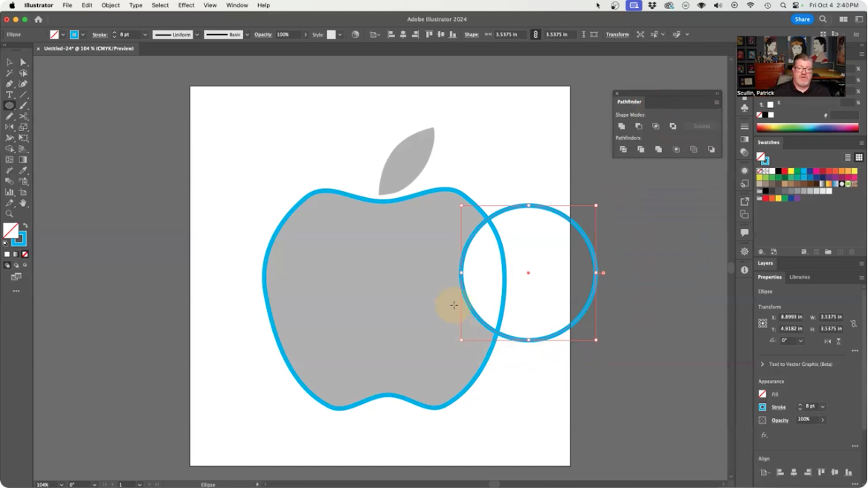This screenshot has width=868, height=488.
Task: Open rotation angle dropdown in Properties
Action: (800, 341)
